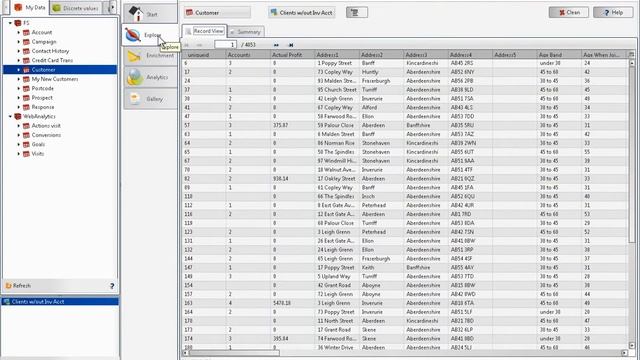Click the uniqueid column header
Viewport: 640px width, 360px height.
coord(204,55)
